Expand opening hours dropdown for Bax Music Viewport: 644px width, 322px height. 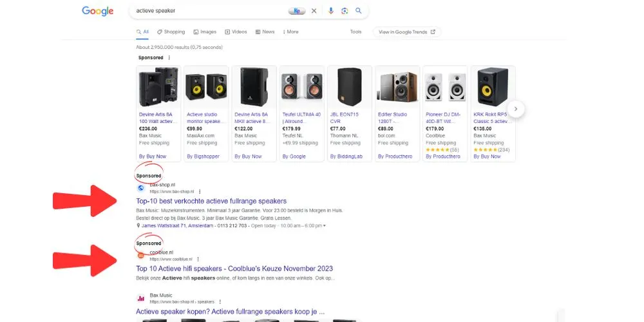[325, 226]
